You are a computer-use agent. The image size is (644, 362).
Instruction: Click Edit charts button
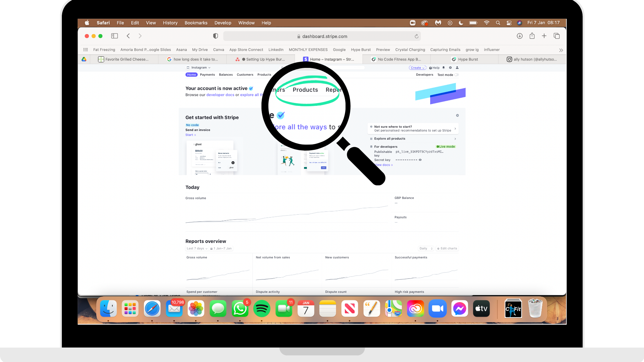[x=447, y=248]
